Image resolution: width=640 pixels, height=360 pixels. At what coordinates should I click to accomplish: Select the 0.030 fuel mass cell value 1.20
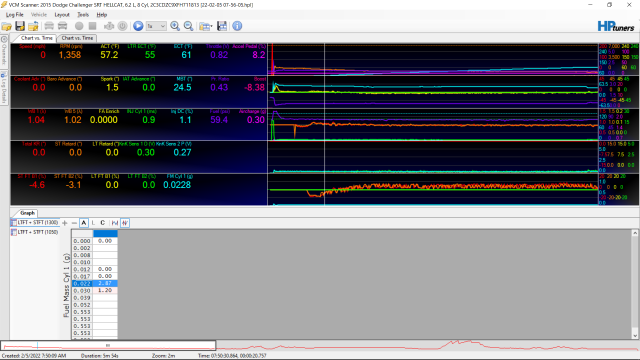(x=105, y=290)
